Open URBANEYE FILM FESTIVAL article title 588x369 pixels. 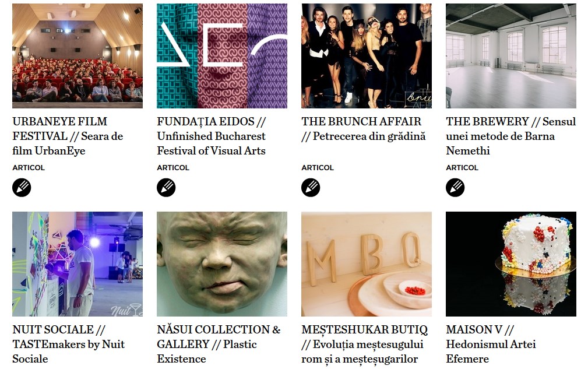point(68,136)
